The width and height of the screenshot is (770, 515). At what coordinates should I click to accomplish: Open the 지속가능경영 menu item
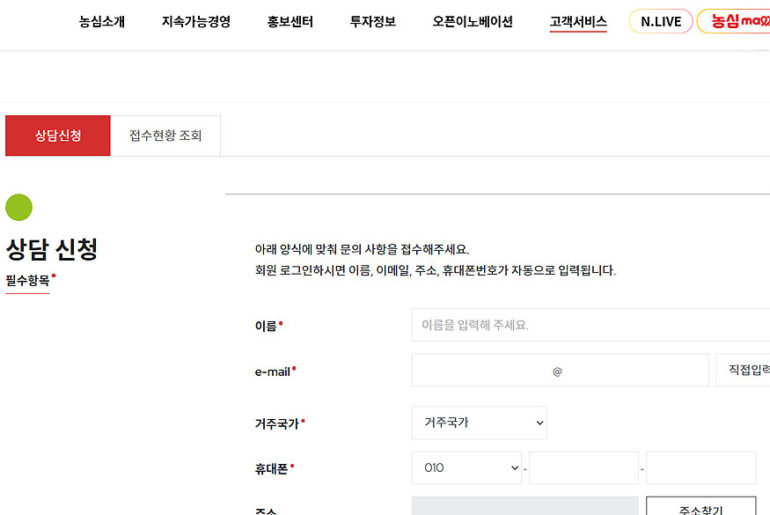pyautogui.click(x=196, y=22)
